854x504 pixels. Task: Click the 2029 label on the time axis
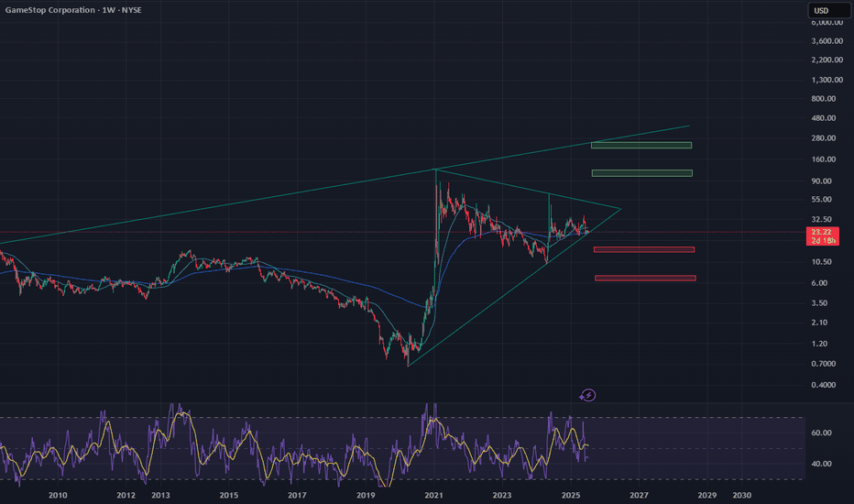pos(707,495)
